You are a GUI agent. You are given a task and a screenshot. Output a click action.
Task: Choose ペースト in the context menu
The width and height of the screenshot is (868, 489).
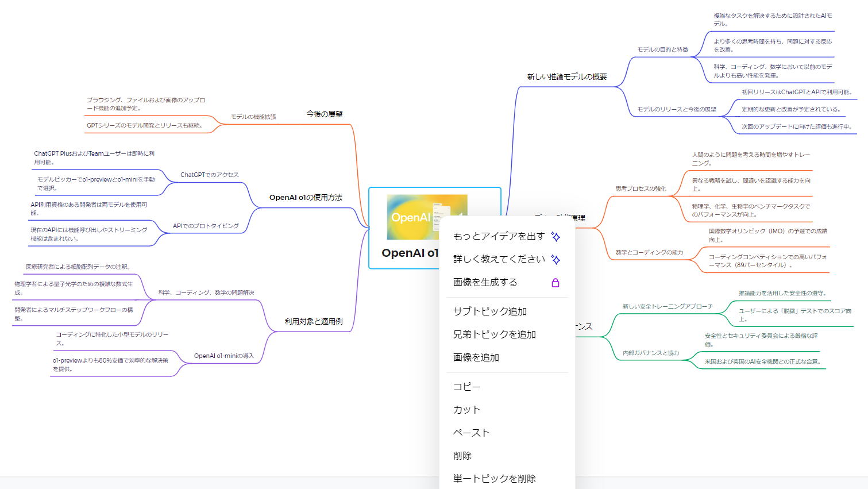click(471, 432)
